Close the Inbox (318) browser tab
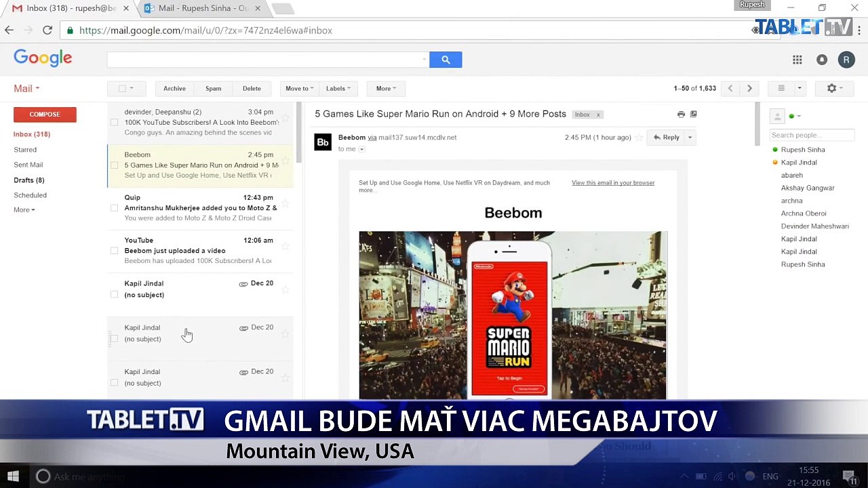868x488 pixels. point(125,8)
